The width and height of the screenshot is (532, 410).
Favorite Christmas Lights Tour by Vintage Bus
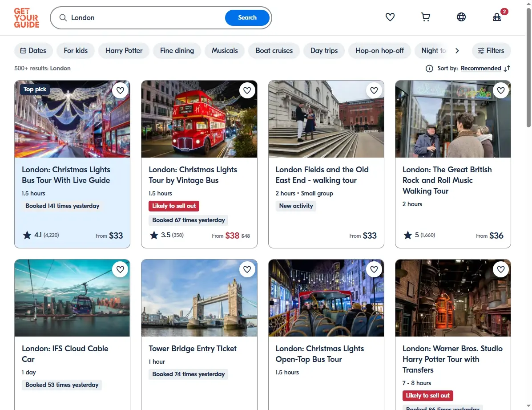tap(247, 90)
